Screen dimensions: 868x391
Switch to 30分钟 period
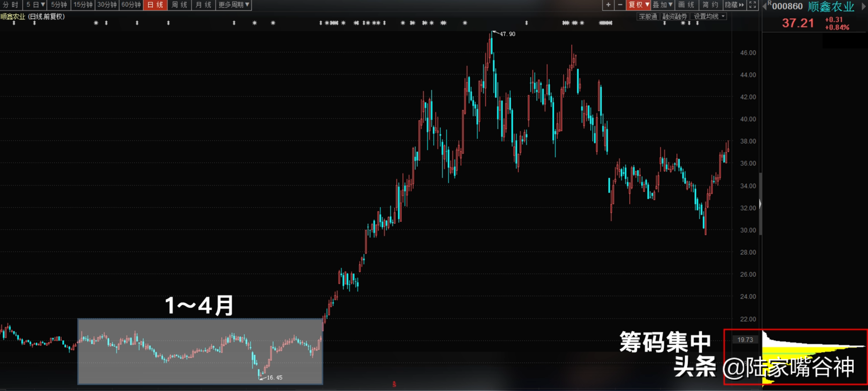(x=107, y=5)
